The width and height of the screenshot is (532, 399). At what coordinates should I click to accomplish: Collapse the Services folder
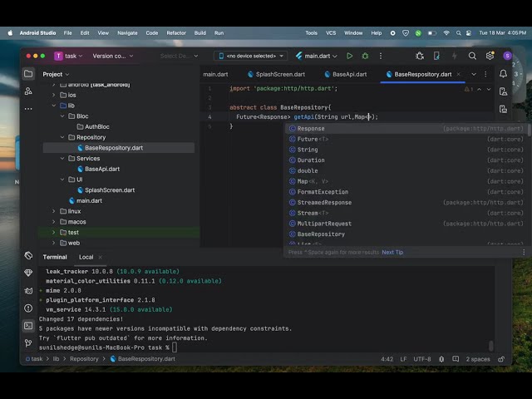click(x=62, y=159)
